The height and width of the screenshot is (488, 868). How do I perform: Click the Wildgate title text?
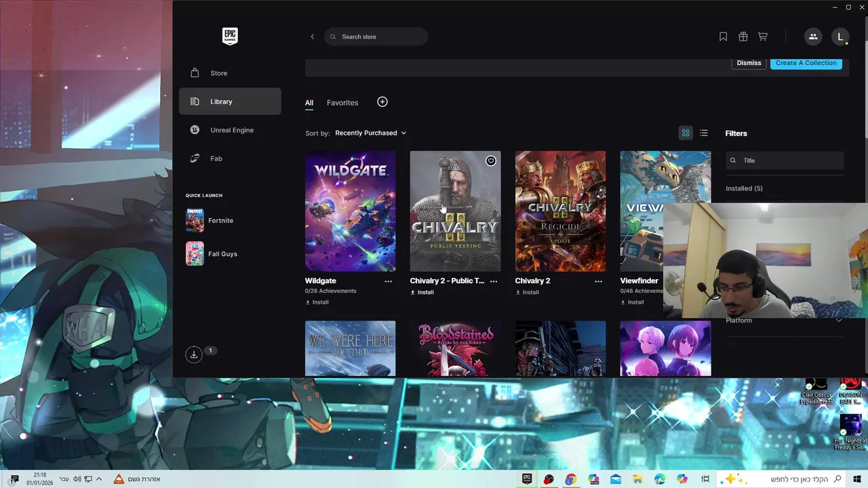(320, 281)
